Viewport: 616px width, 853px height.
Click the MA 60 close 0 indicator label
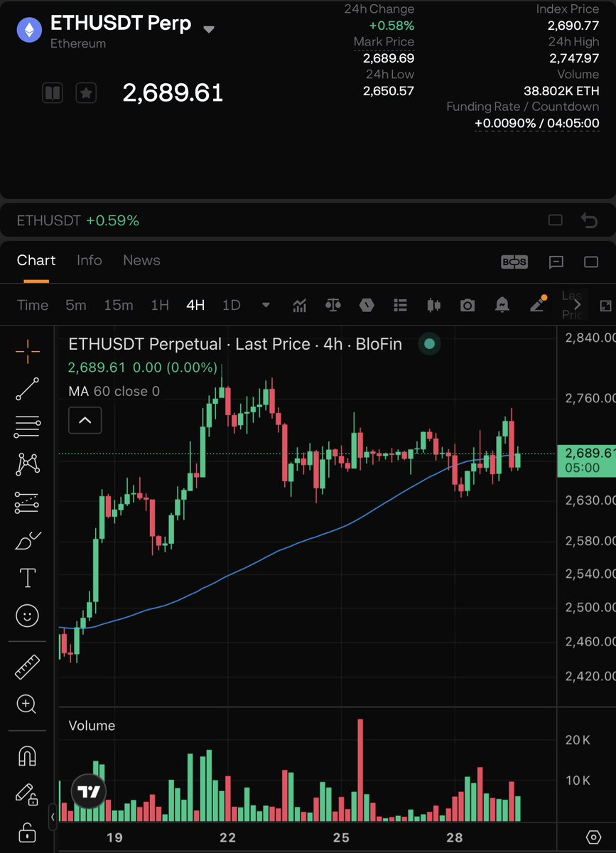pos(114,391)
